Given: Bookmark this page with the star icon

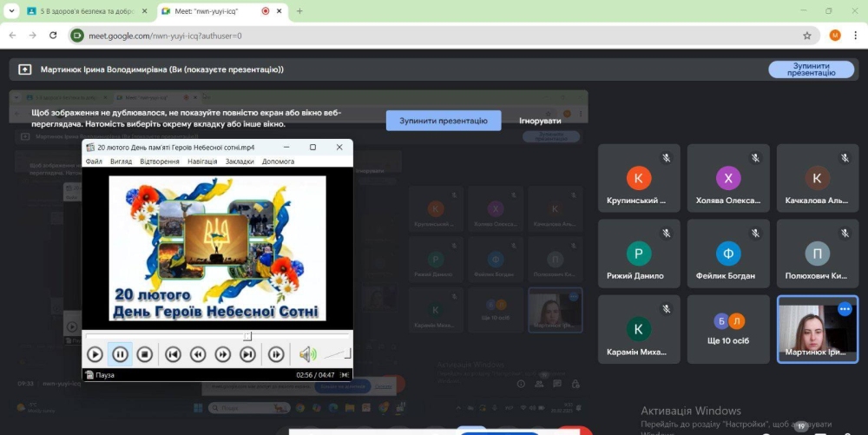Looking at the screenshot, I should click(x=806, y=36).
